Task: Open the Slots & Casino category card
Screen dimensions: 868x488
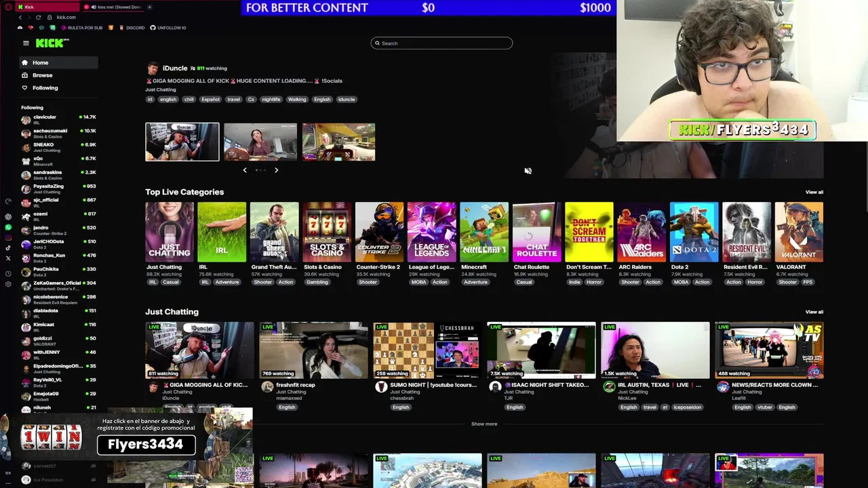Action: [x=327, y=232]
